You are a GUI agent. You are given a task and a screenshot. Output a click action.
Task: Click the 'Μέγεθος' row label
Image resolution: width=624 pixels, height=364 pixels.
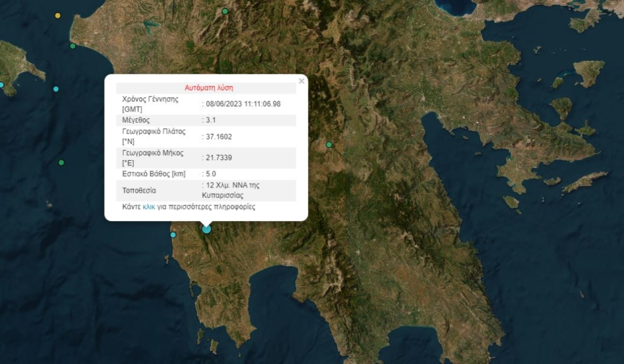pyautogui.click(x=136, y=120)
